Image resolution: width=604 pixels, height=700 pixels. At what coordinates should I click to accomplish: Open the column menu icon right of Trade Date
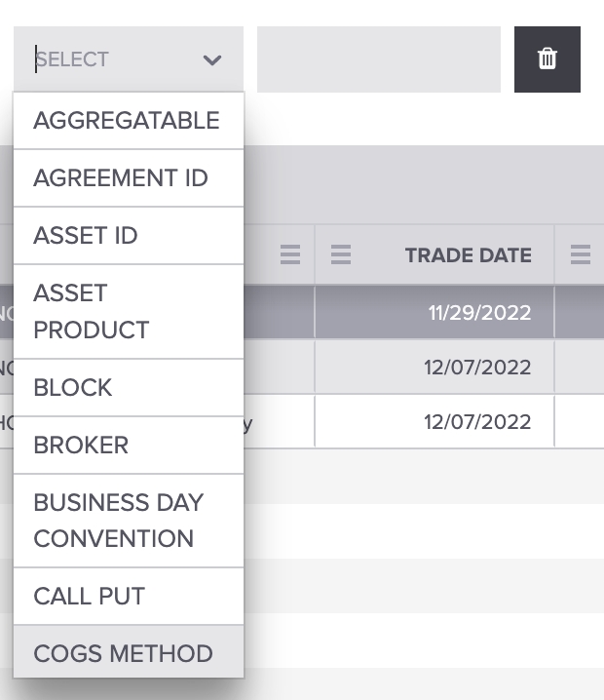click(x=581, y=255)
